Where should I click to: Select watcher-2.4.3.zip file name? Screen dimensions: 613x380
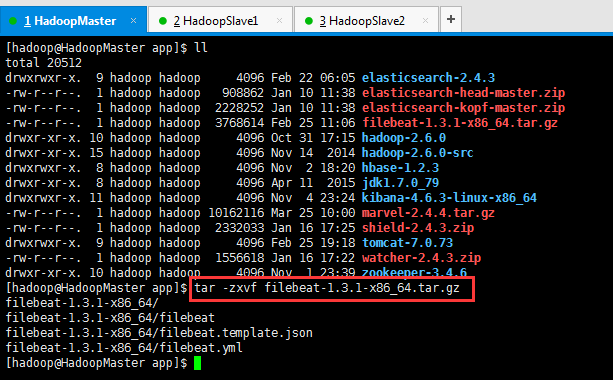pos(421,258)
